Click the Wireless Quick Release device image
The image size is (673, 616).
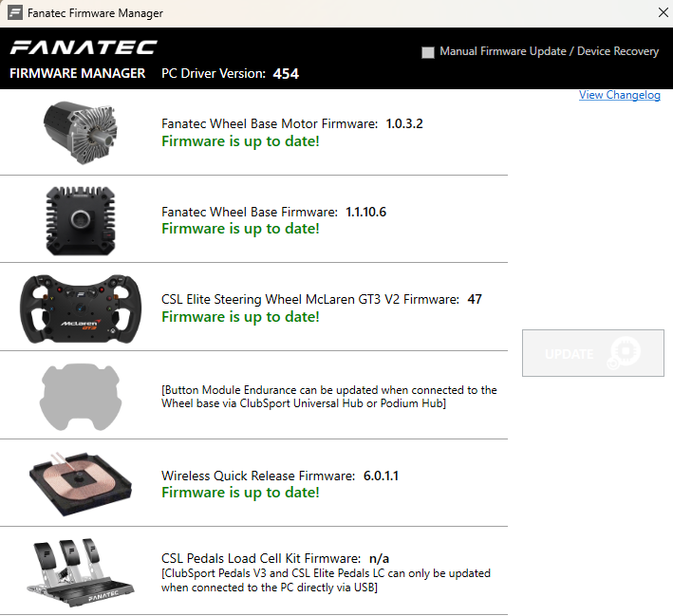point(81,482)
